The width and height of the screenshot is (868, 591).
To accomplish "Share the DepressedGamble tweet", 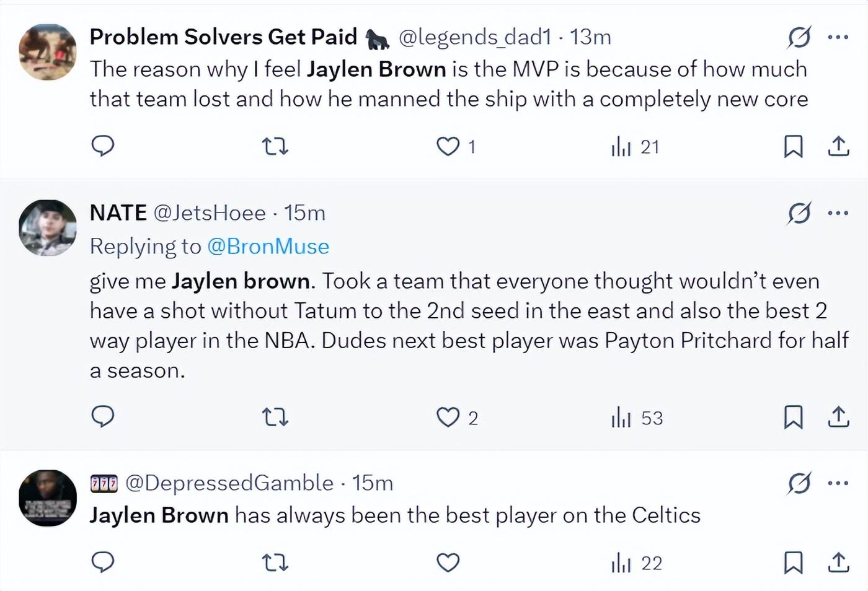I will click(x=838, y=563).
